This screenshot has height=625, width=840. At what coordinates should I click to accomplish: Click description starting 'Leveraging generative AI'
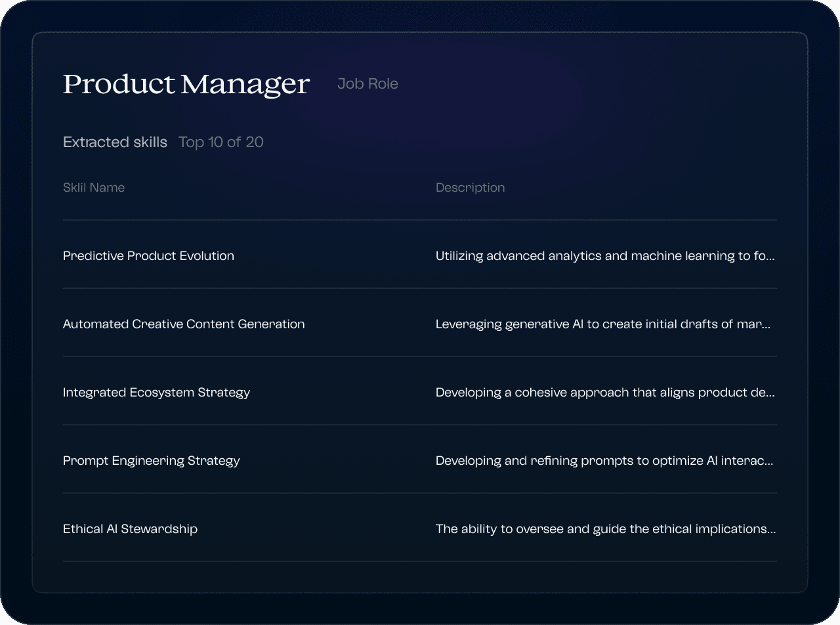click(x=603, y=324)
